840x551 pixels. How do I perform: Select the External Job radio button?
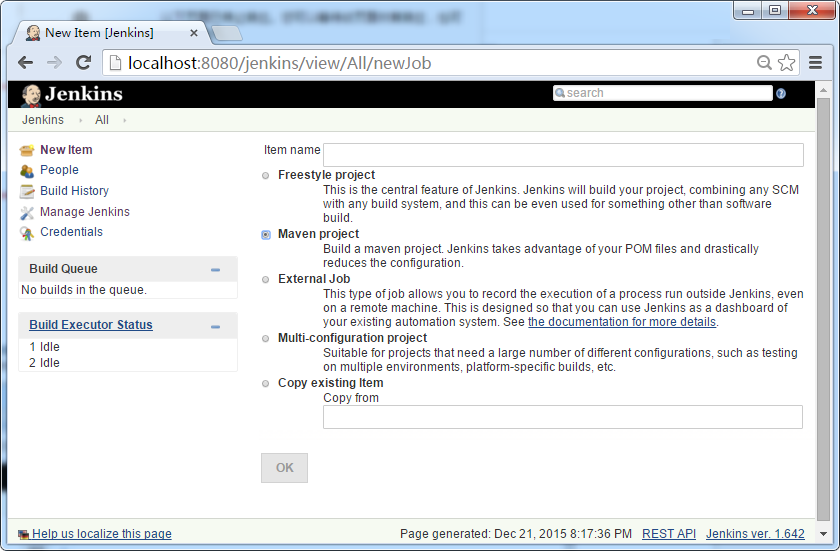pyautogui.click(x=265, y=280)
